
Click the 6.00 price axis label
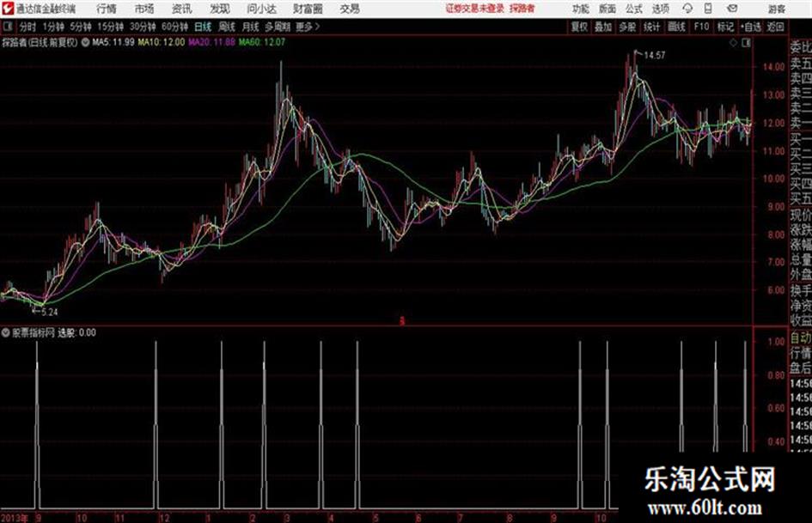(x=776, y=290)
